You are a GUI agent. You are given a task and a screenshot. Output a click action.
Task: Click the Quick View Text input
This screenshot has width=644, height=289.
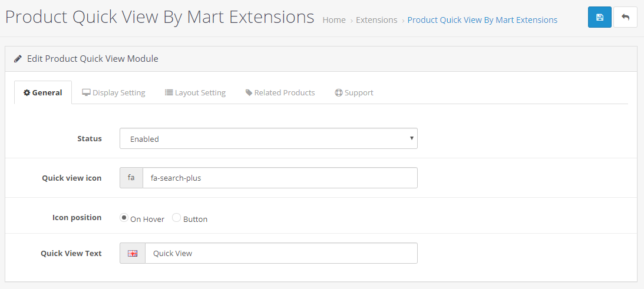click(281, 253)
